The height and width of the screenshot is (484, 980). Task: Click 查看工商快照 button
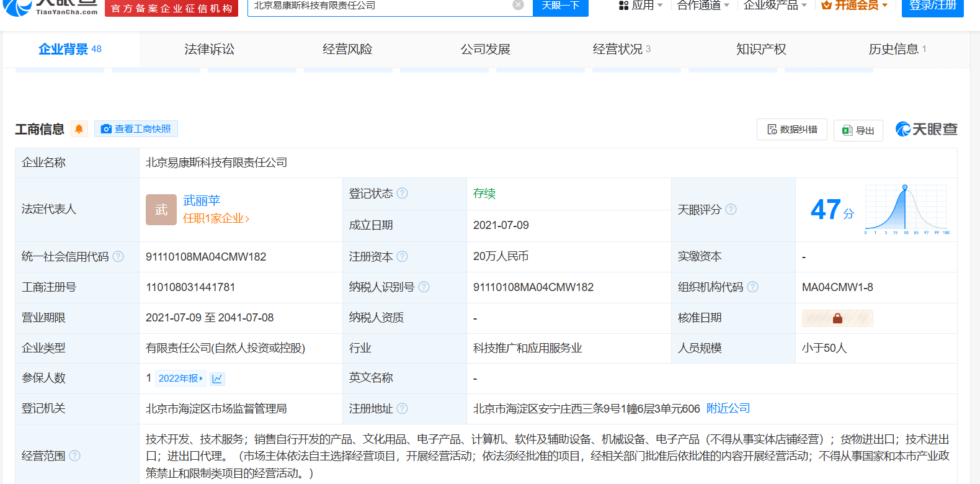pos(136,128)
